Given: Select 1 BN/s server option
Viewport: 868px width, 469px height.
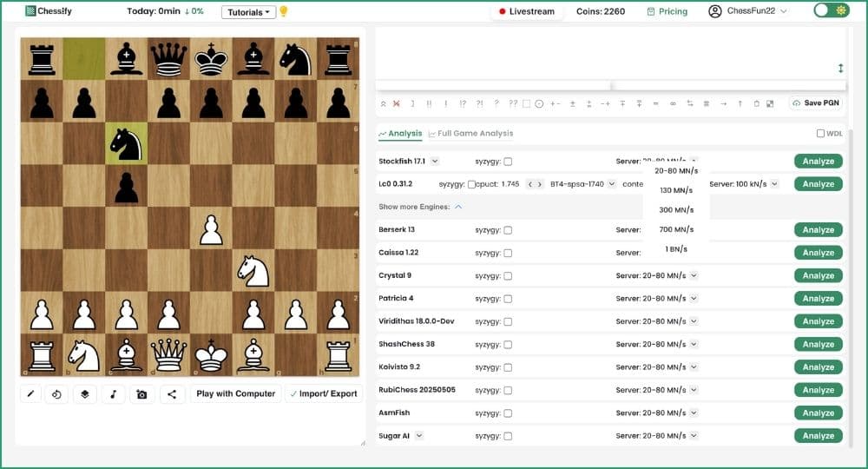Looking at the screenshot, I should pos(676,249).
